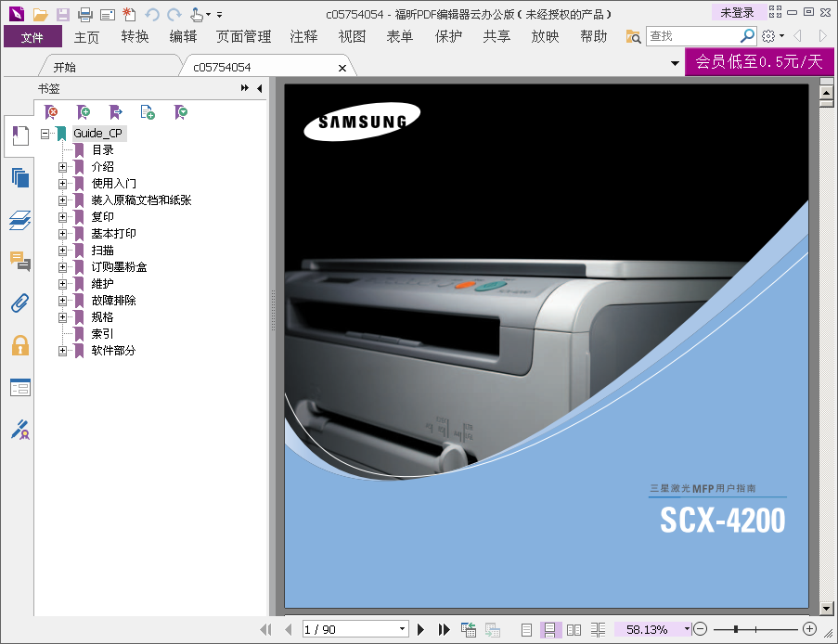Go to the previous page

[289, 629]
